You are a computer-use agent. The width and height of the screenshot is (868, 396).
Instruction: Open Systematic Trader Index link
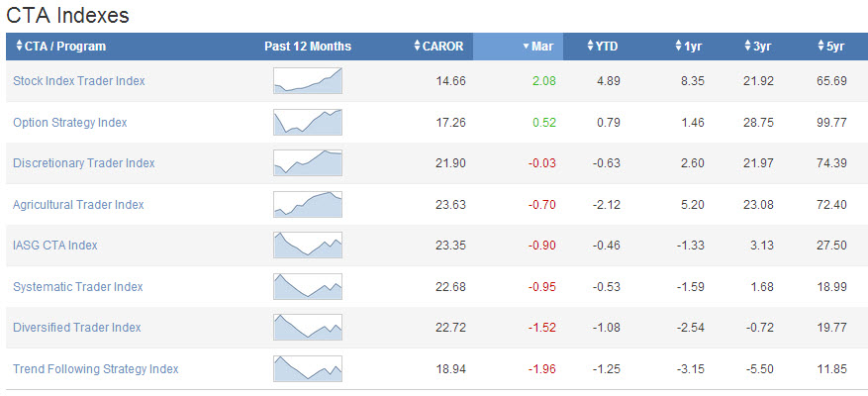(78, 287)
